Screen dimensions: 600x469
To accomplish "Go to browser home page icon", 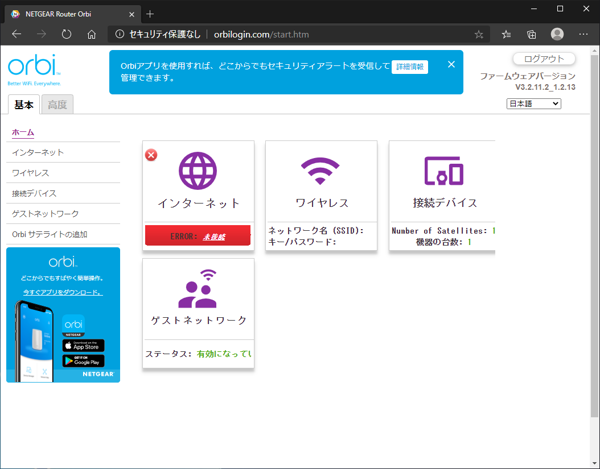I will point(91,34).
